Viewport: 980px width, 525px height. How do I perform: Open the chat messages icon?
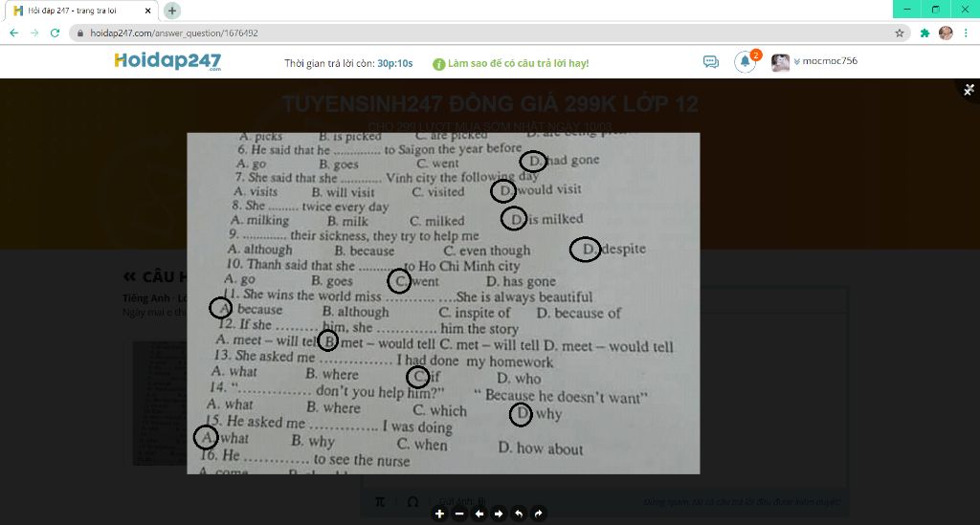click(711, 62)
